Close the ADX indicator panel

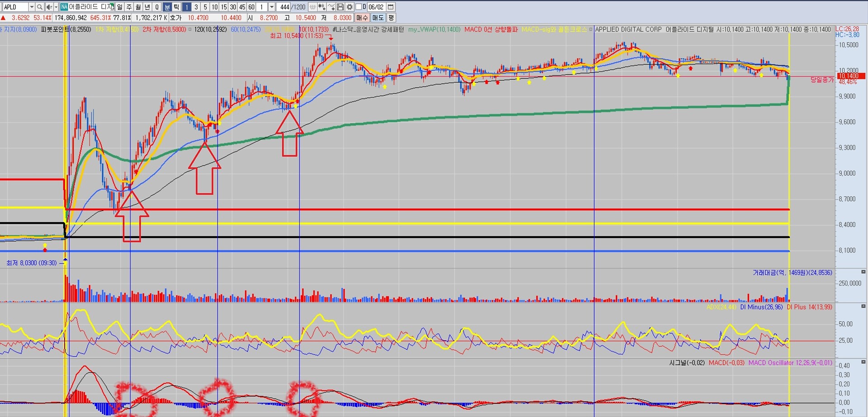[863, 306]
